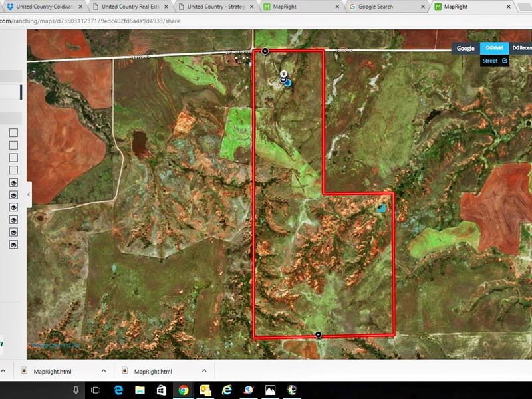
Task: Open the Street basemap view
Action: click(x=489, y=61)
